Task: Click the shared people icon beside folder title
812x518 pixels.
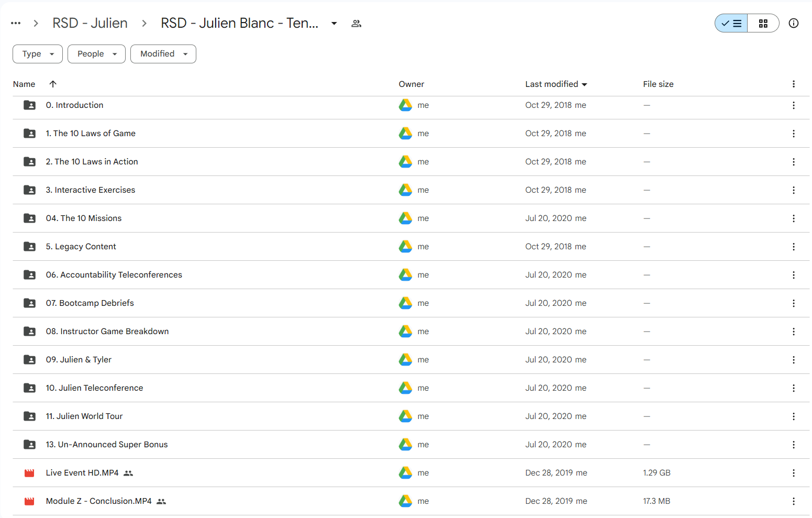Action: (357, 24)
